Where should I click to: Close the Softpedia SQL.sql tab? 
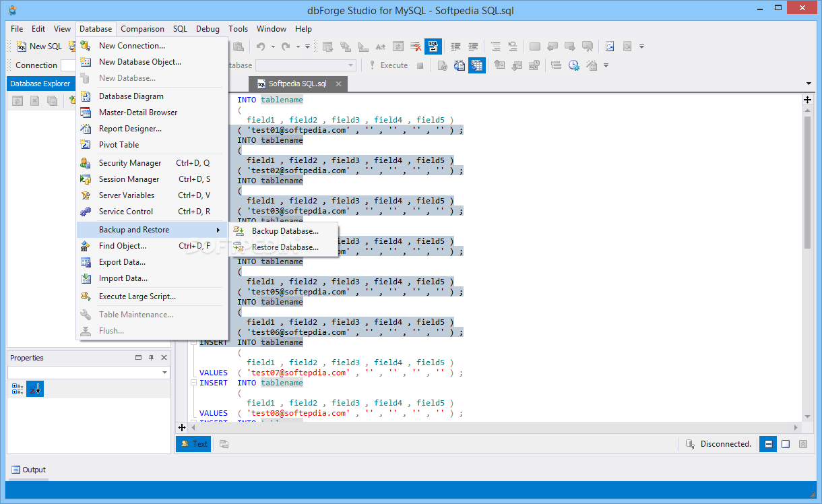point(339,84)
